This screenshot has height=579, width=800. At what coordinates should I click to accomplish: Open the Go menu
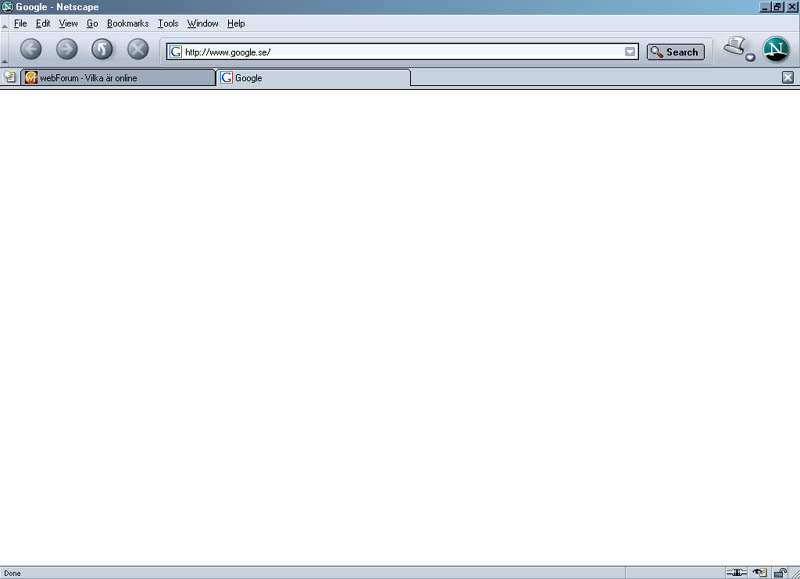[92, 23]
